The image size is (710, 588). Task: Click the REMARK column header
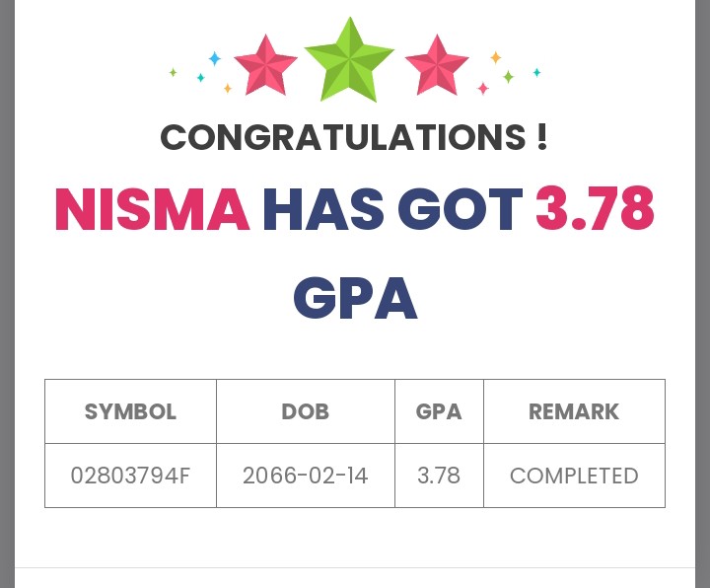[x=574, y=411]
